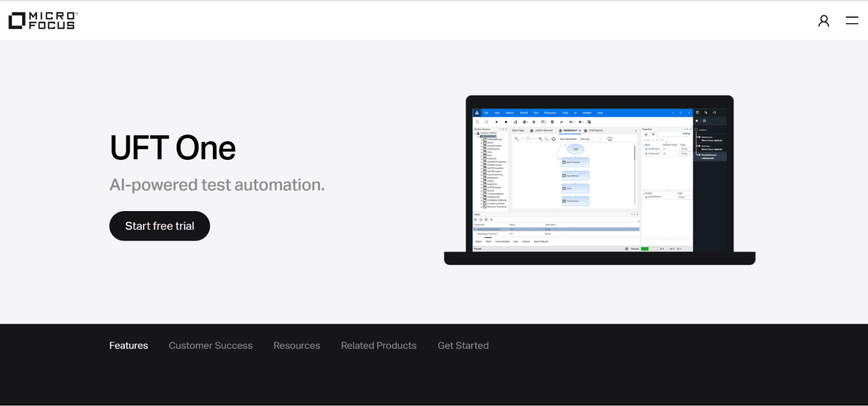Click the "AI-powered test automation." tagline

217,185
